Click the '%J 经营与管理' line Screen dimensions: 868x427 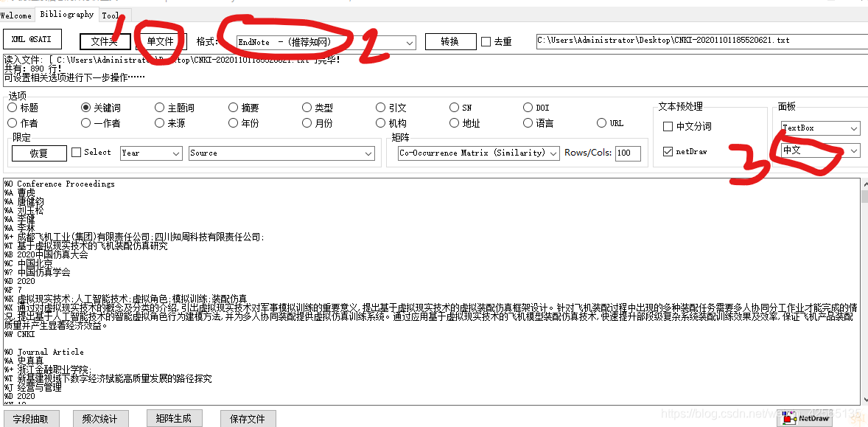tap(32, 388)
